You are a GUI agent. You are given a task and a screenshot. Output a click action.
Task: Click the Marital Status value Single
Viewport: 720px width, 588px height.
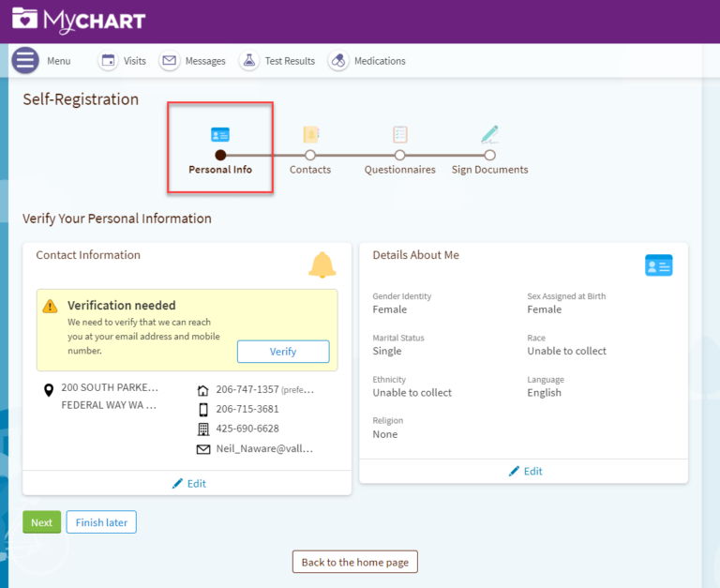387,352
